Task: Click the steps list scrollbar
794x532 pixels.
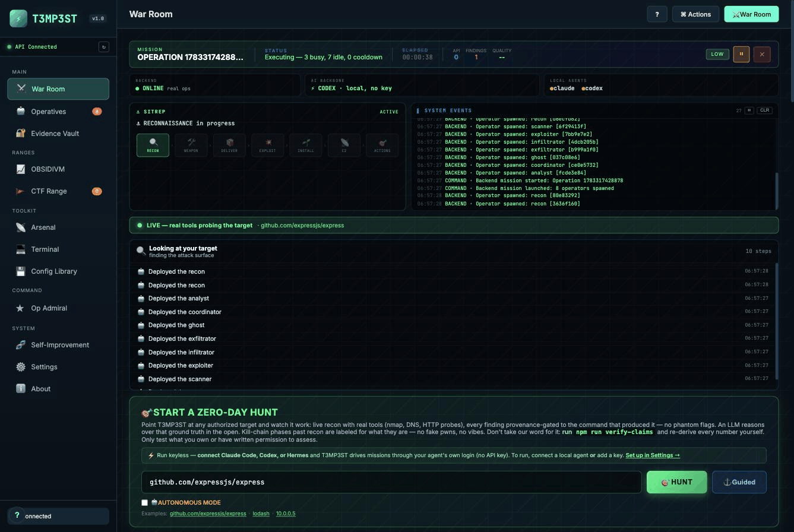Action: [776, 321]
